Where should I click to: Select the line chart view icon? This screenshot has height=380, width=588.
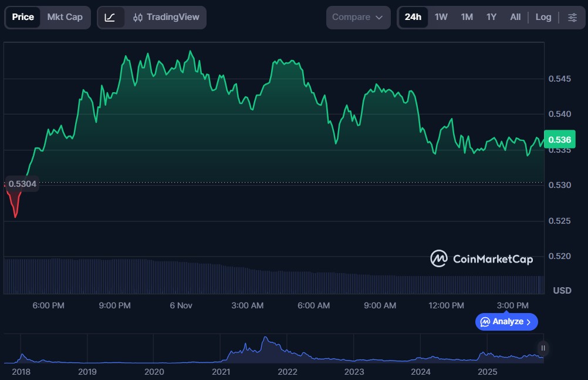[x=110, y=18]
